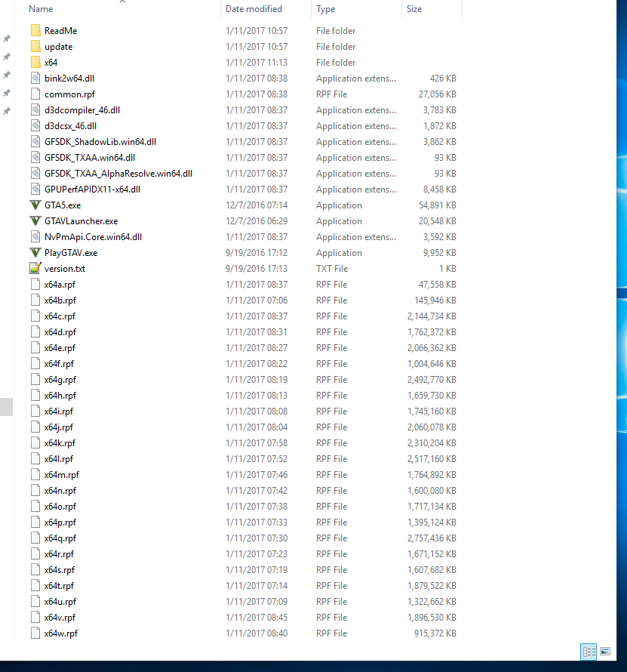Select the x64l.rpf file name
627x672 pixels.
point(58,459)
